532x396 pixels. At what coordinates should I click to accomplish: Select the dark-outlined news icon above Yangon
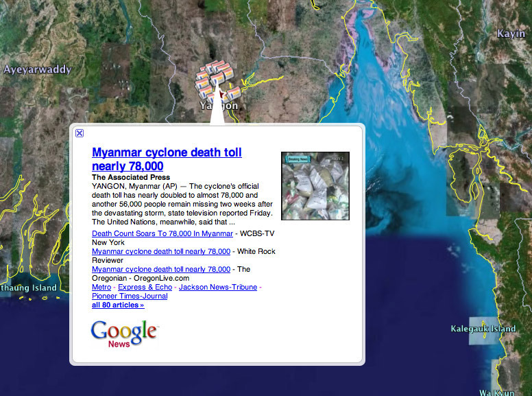click(217, 79)
